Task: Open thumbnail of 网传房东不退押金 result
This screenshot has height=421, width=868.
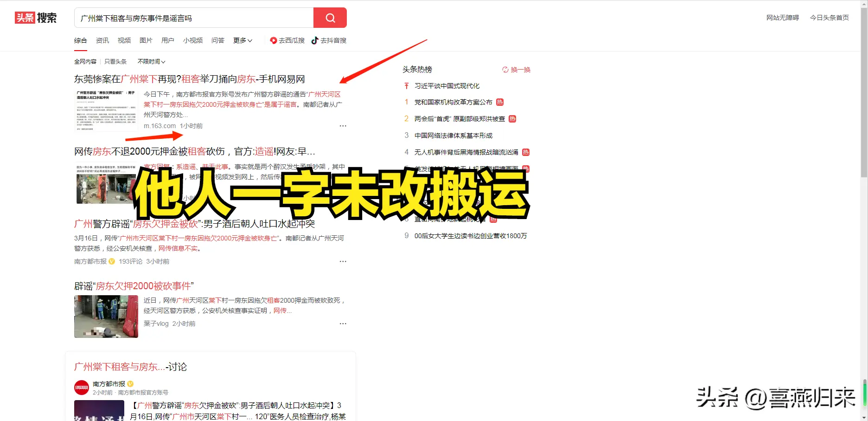Action: pos(106,183)
